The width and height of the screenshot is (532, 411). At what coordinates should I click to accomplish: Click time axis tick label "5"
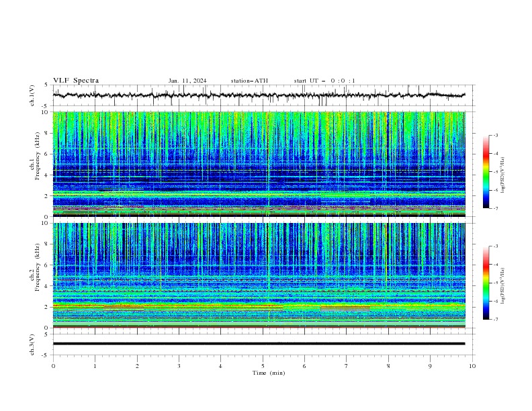tap(263, 366)
